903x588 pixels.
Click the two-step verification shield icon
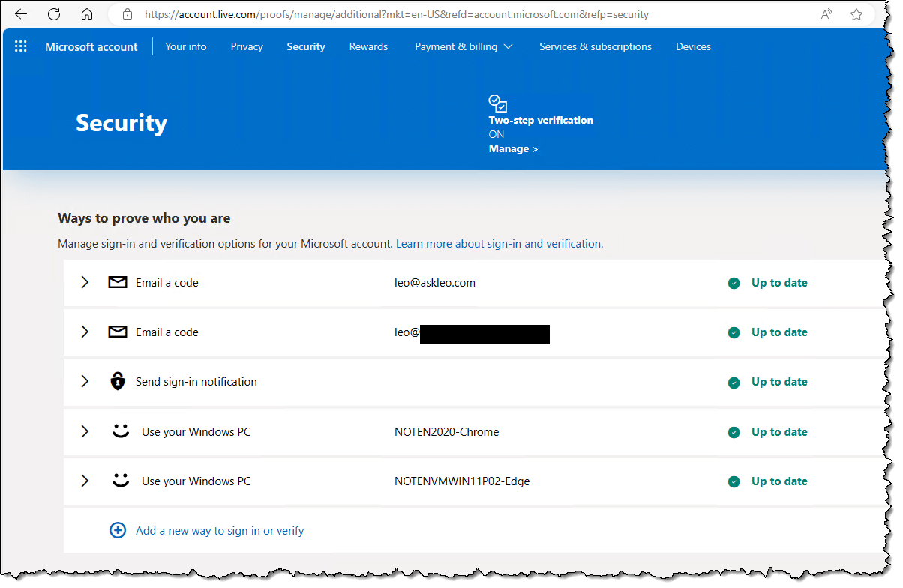coord(497,103)
